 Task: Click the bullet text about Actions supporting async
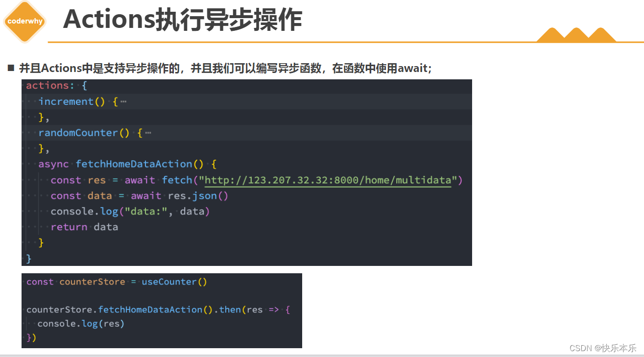click(225, 69)
